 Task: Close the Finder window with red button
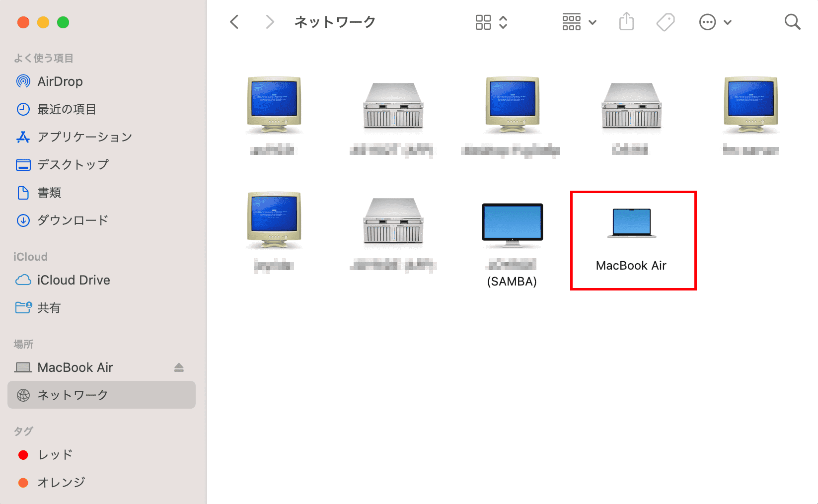[x=23, y=22]
